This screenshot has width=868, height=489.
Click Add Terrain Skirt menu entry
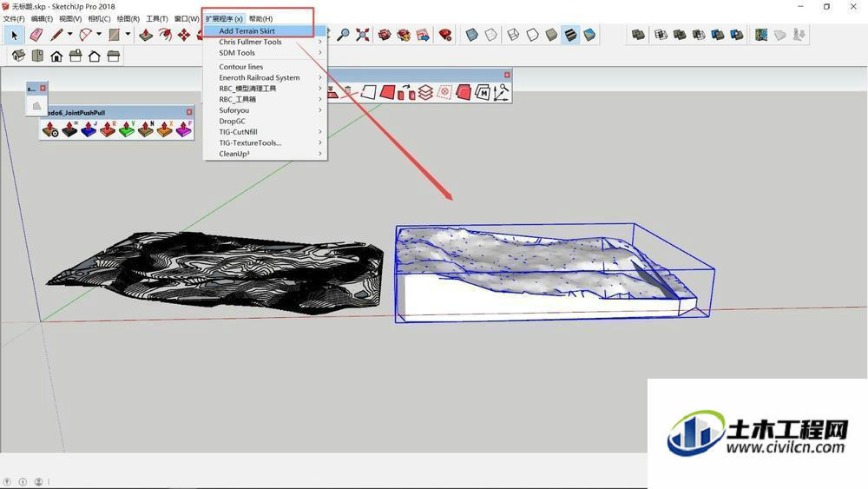pyautogui.click(x=265, y=31)
